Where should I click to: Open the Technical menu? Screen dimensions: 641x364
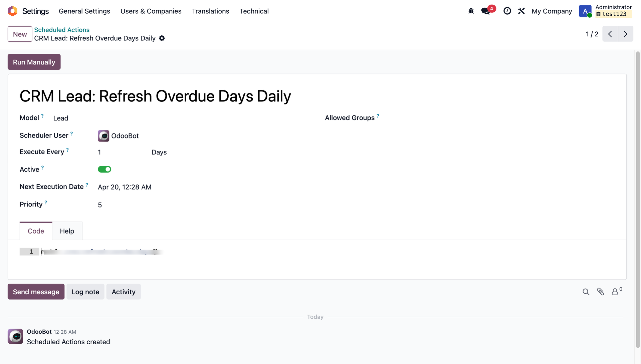click(x=254, y=11)
